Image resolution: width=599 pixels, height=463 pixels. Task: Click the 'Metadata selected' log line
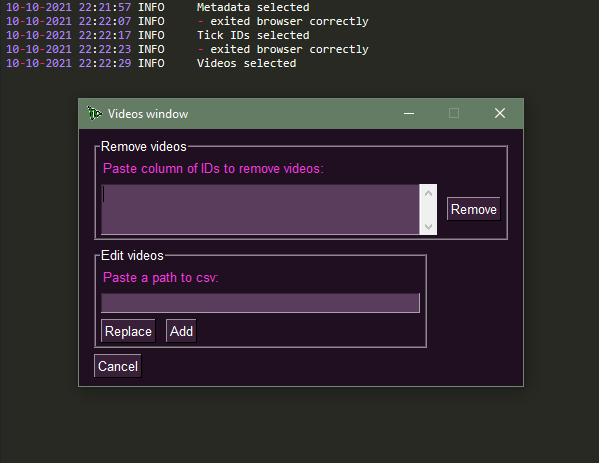click(x=253, y=7)
